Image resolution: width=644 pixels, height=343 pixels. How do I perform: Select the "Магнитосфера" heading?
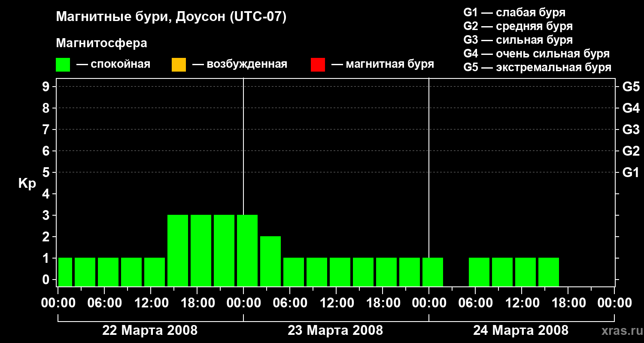point(101,43)
